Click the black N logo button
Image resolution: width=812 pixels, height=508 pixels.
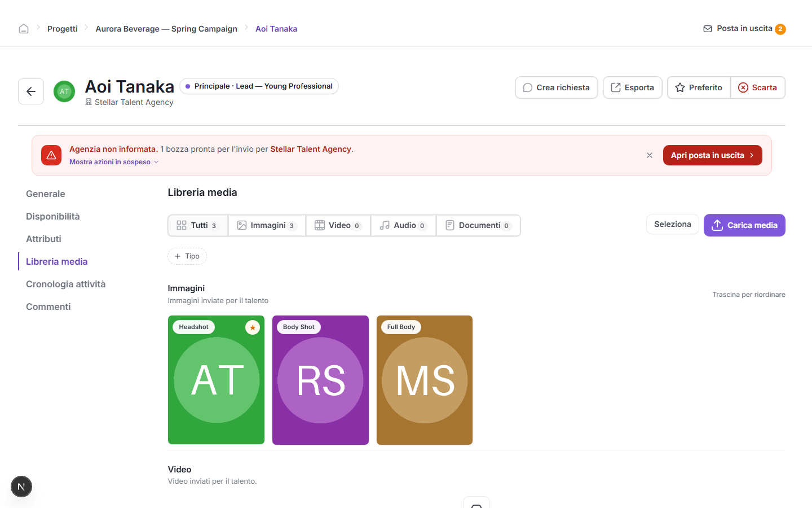(21, 487)
